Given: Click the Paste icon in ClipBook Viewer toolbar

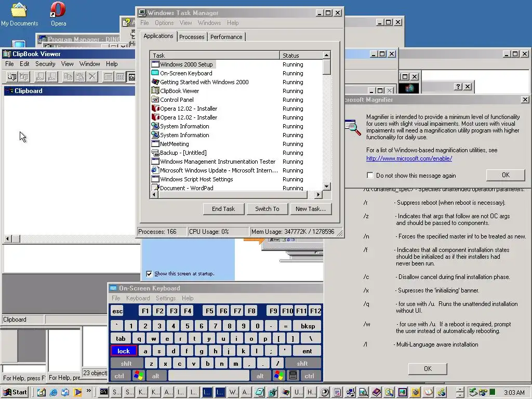Looking at the screenshot, I should pos(80,77).
